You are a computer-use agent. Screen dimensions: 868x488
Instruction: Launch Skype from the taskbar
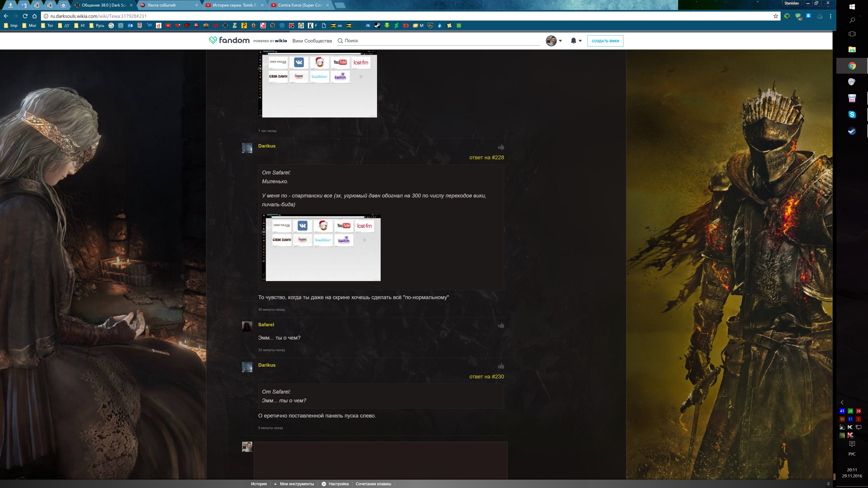tap(852, 115)
